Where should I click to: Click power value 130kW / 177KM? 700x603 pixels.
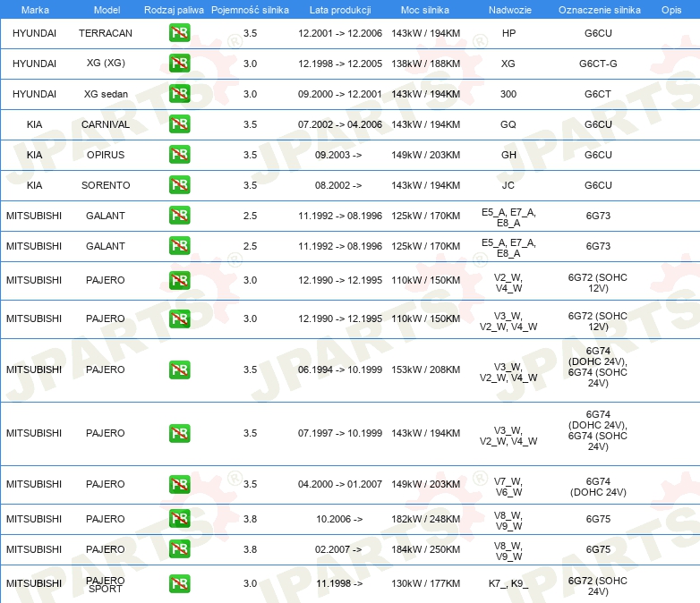pos(426,583)
